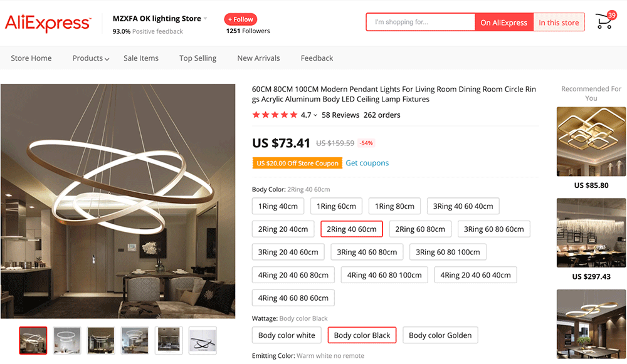
Task: Choose Body color Golden swatch option
Action: (x=440, y=335)
